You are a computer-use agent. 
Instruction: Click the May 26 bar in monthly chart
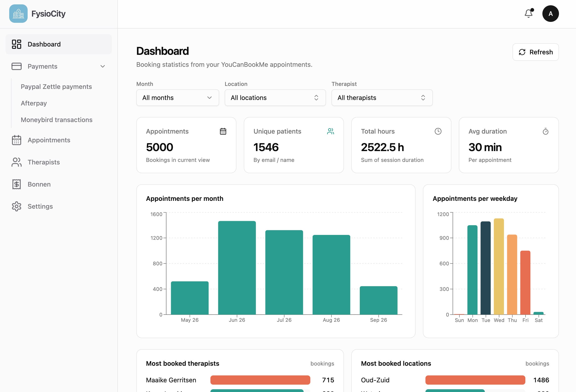tap(190, 298)
